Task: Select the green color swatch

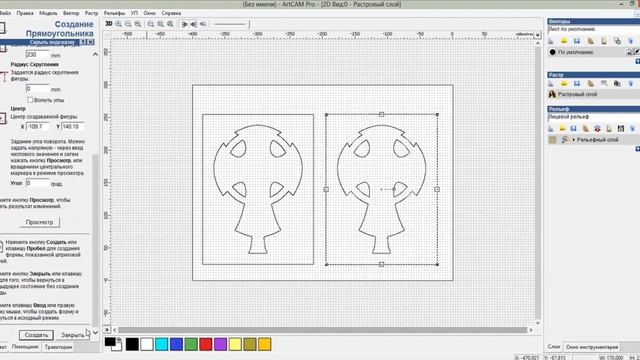Action: [191, 344]
